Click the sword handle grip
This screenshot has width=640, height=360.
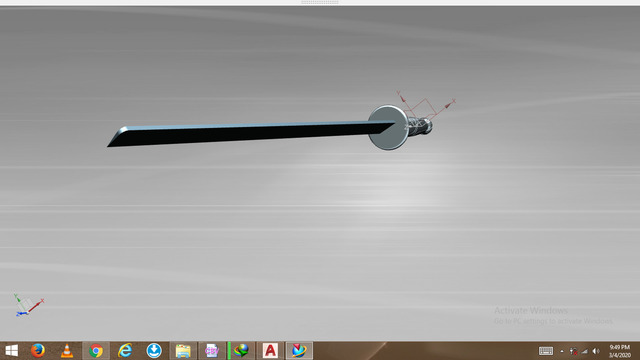pyautogui.click(x=420, y=126)
